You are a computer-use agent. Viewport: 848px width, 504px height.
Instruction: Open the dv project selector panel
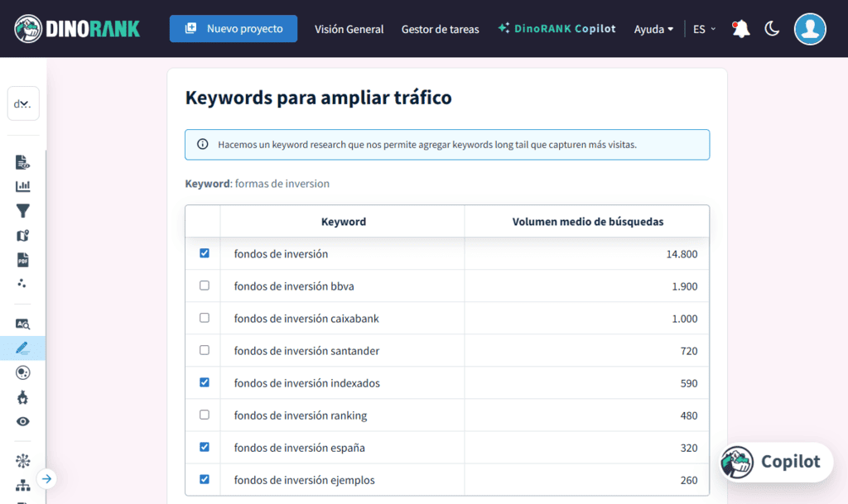point(22,103)
